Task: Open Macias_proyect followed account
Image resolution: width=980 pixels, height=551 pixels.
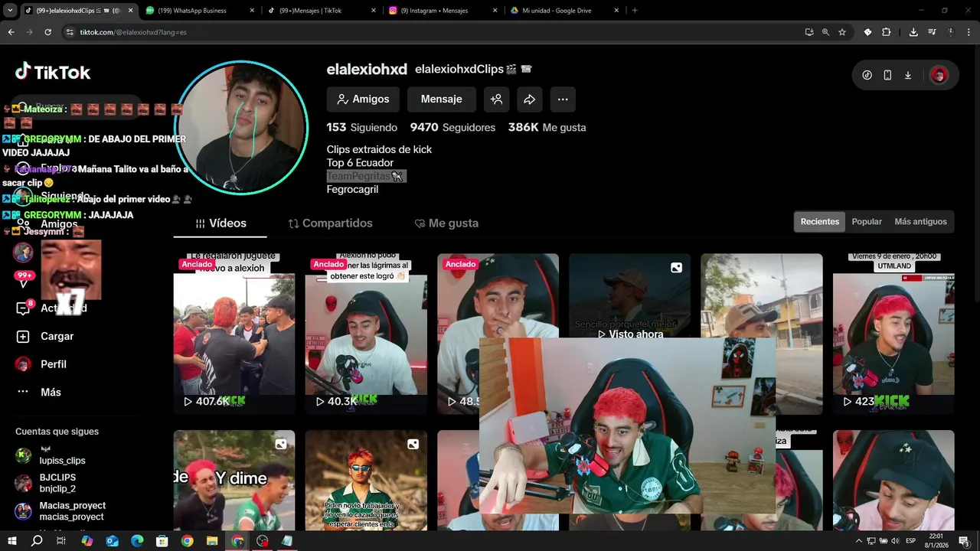Action: (x=61, y=511)
